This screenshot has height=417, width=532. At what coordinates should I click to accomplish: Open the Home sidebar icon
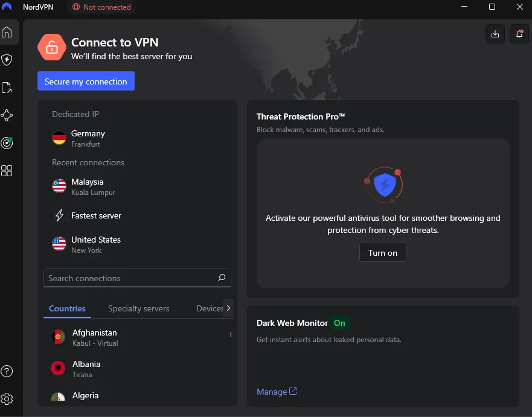(7, 32)
